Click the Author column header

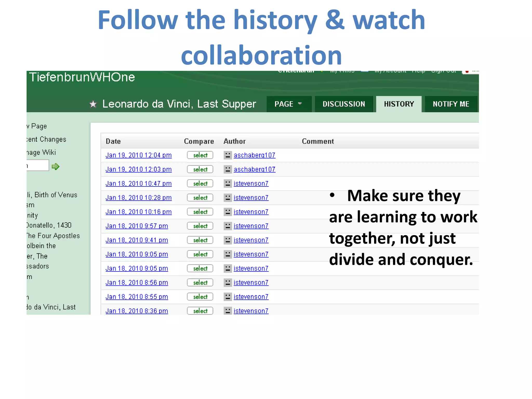pos(235,141)
